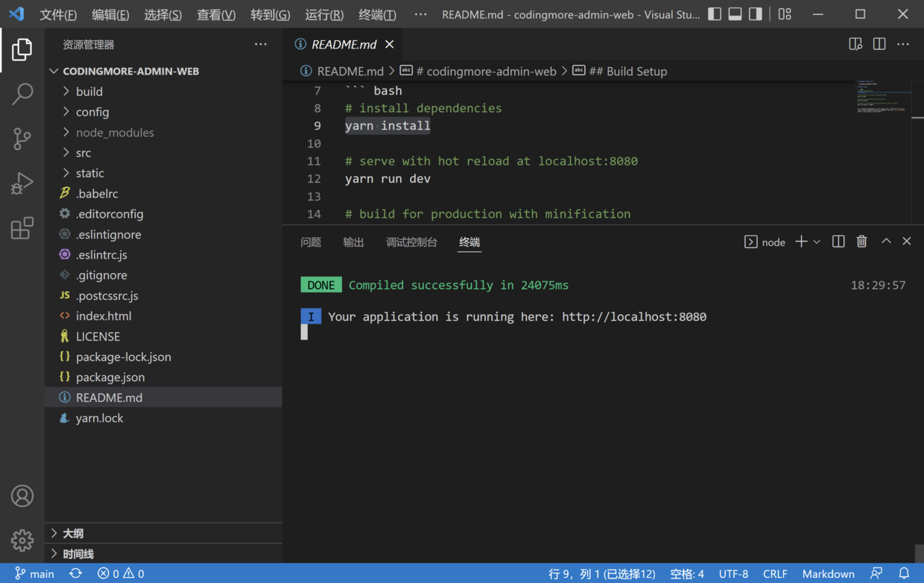Kill terminal using the trash icon
This screenshot has height=583, width=924.
pyautogui.click(x=861, y=241)
